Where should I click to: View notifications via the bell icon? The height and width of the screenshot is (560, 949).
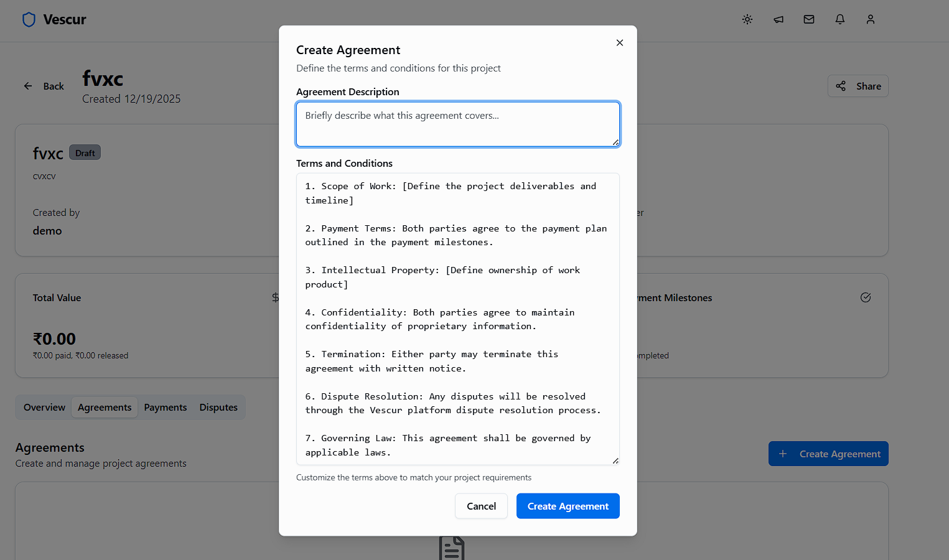(839, 19)
